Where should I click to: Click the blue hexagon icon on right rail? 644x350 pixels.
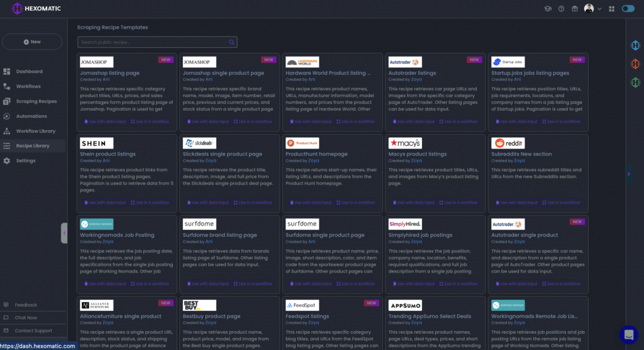coord(635,45)
